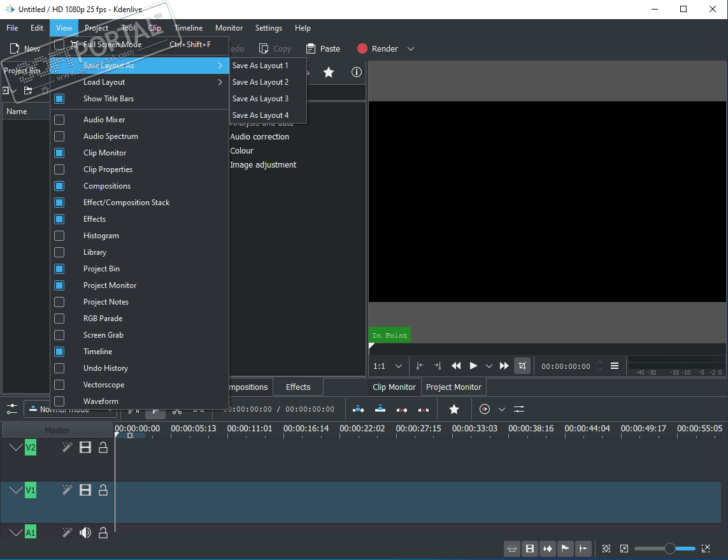The height and width of the screenshot is (560, 728).
Task: Open record options dropdown arrow
Action: [x=502, y=409]
